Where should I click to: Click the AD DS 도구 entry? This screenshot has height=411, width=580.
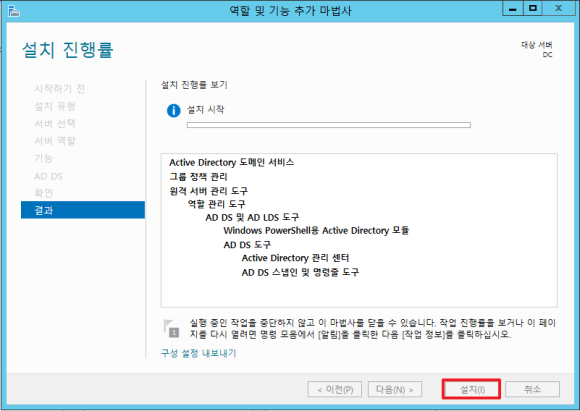point(247,245)
